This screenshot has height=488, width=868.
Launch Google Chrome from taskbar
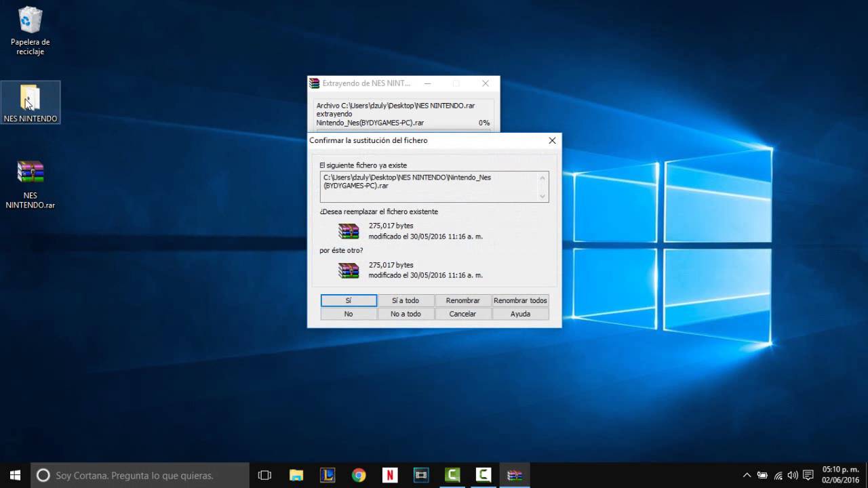point(359,475)
